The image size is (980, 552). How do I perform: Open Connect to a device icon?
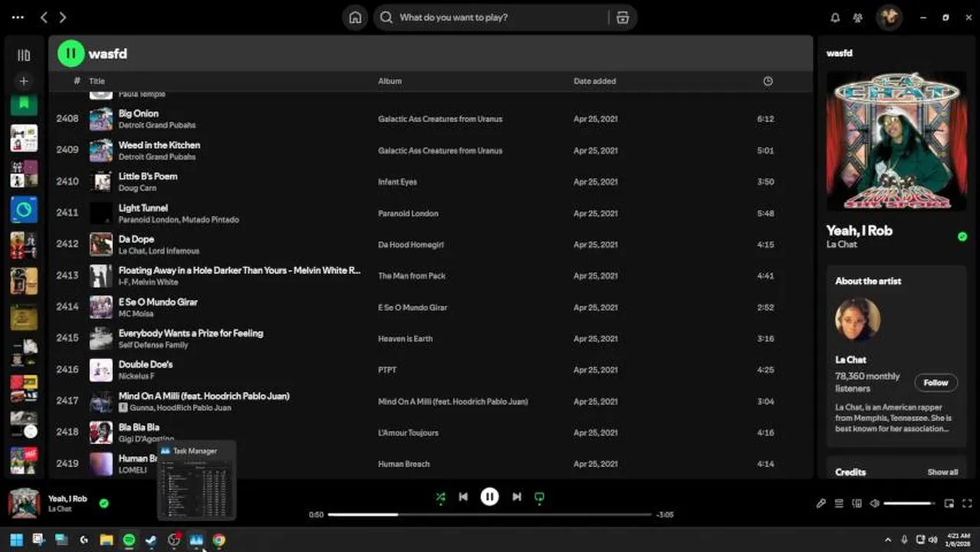857,504
